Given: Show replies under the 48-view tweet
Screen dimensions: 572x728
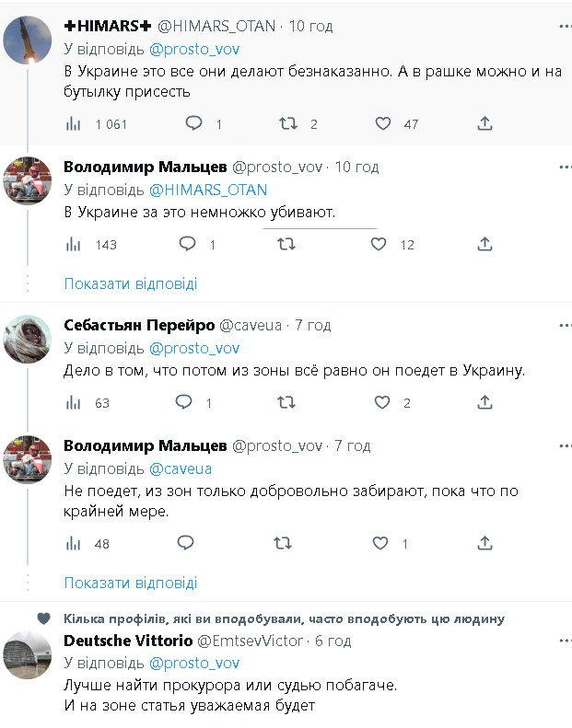Looking at the screenshot, I should [131, 583].
